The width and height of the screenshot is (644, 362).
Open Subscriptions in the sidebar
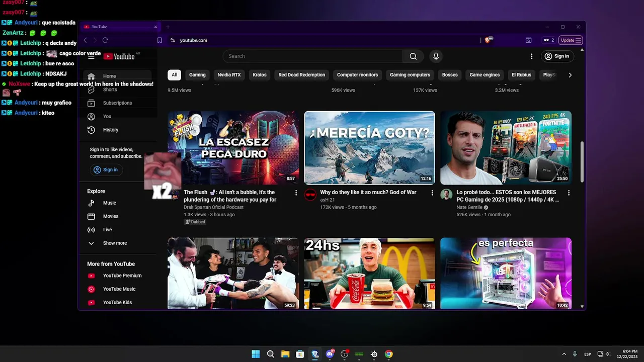coord(117,103)
